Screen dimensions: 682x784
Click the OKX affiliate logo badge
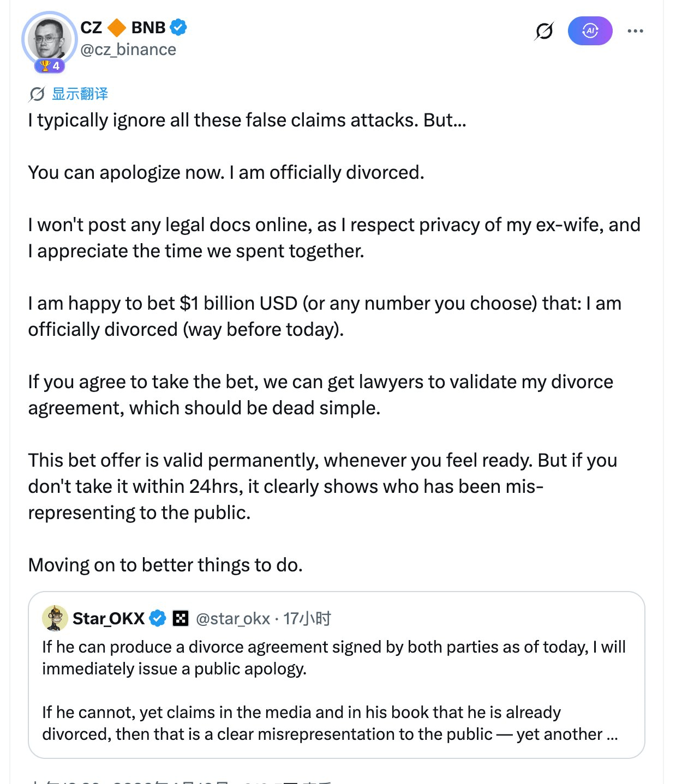(x=181, y=618)
